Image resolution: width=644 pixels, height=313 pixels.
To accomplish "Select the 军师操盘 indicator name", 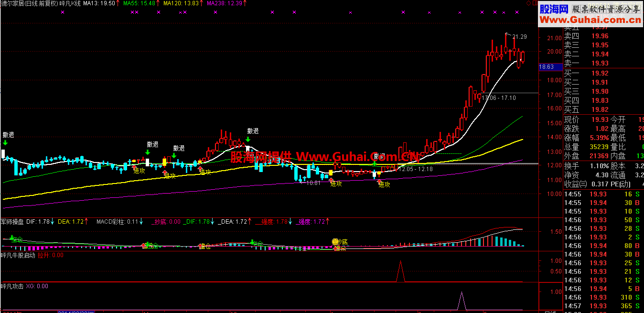I will click(12, 222).
